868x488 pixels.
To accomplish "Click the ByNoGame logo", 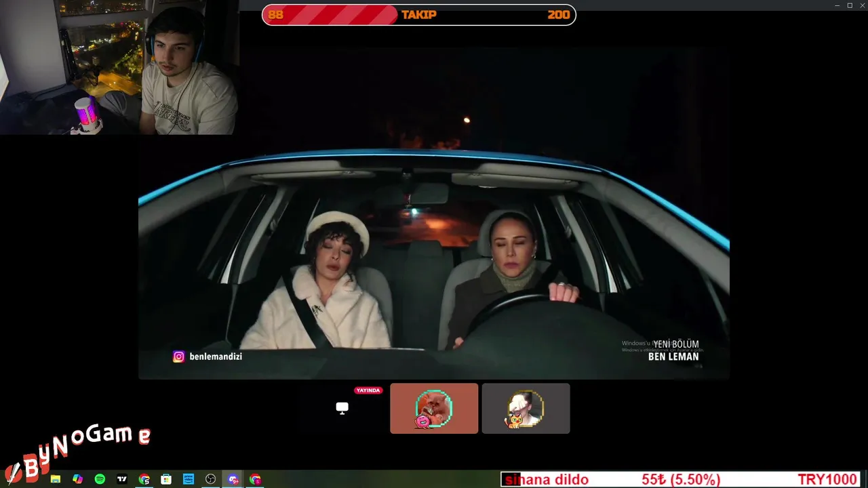I will tap(77, 452).
